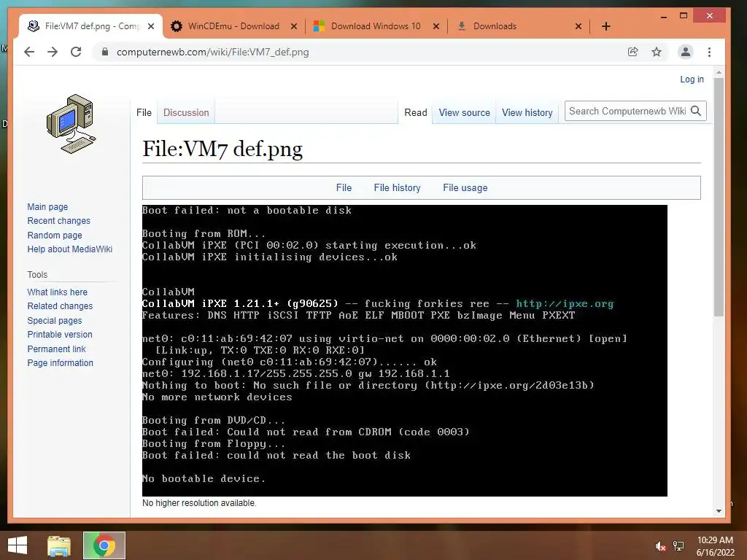Open the Windows Start menu
Image resolution: width=747 pixels, height=560 pixels.
(18, 545)
